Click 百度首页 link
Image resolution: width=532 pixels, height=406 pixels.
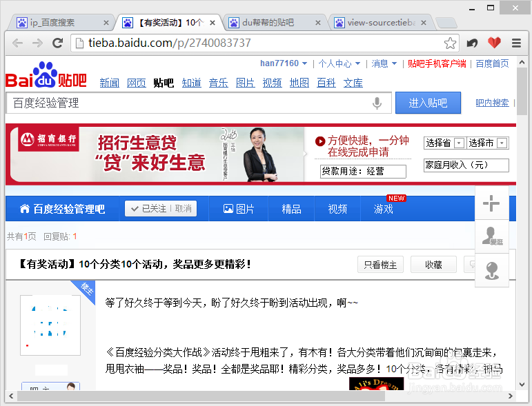pos(492,63)
